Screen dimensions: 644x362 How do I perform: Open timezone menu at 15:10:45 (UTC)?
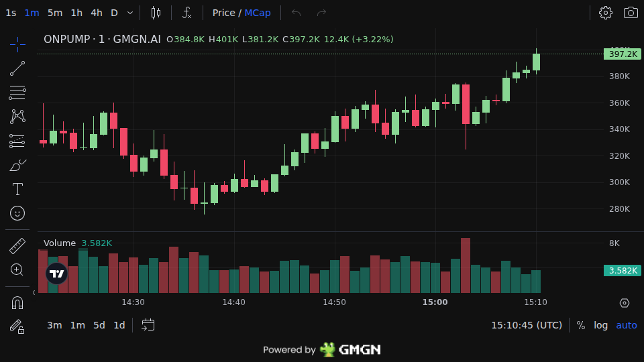coord(527,325)
